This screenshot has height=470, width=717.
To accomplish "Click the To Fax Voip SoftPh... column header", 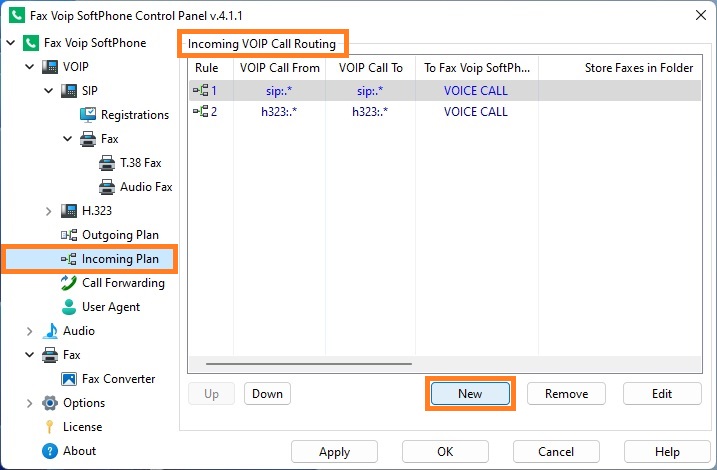I will click(477, 68).
